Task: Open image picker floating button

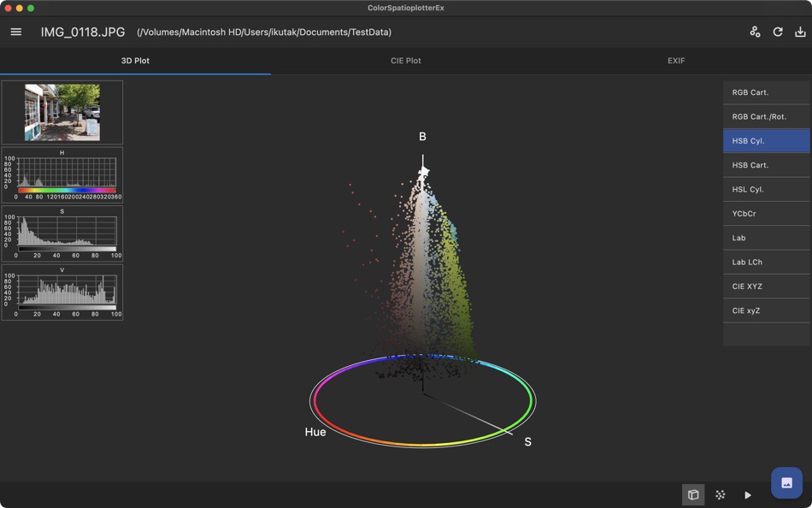Action: [x=786, y=482]
